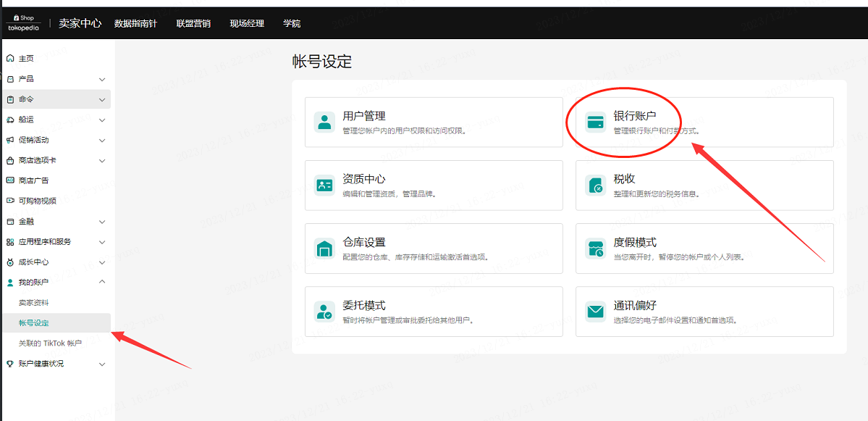The height and width of the screenshot is (421, 868).
Task: Go to 学院 in top navigation
Action: 292,23
